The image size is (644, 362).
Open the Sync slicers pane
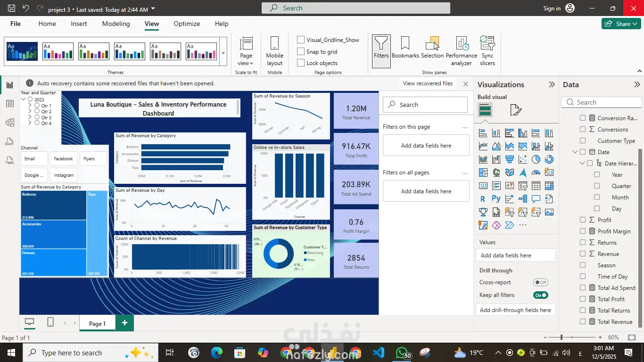[x=487, y=51]
